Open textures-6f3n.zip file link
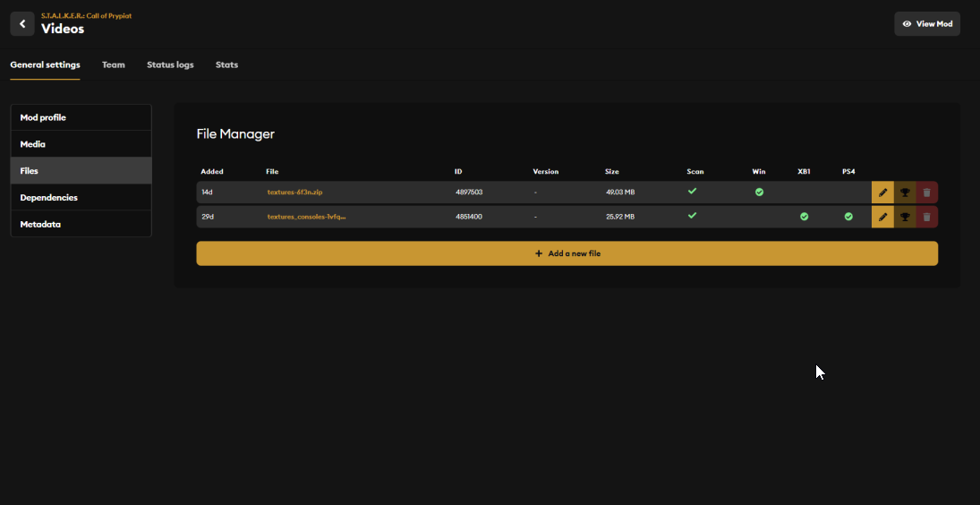Viewport: 980px width, 505px height. tap(295, 192)
